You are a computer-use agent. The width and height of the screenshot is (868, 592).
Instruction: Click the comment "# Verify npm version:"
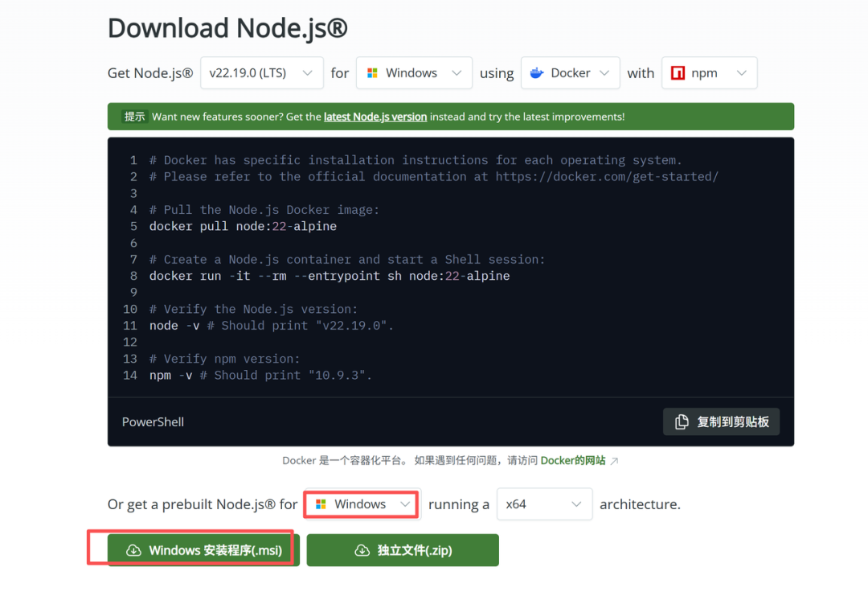tap(224, 359)
